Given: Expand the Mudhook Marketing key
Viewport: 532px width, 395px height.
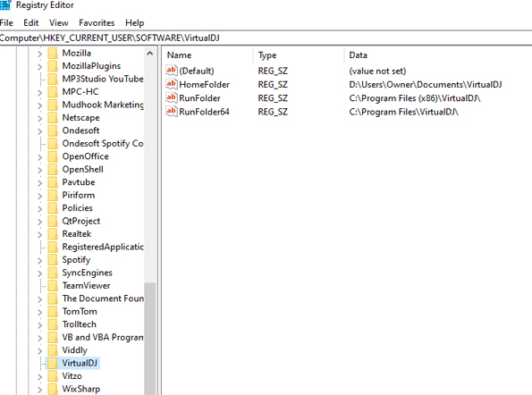Looking at the screenshot, I should 39,105.
